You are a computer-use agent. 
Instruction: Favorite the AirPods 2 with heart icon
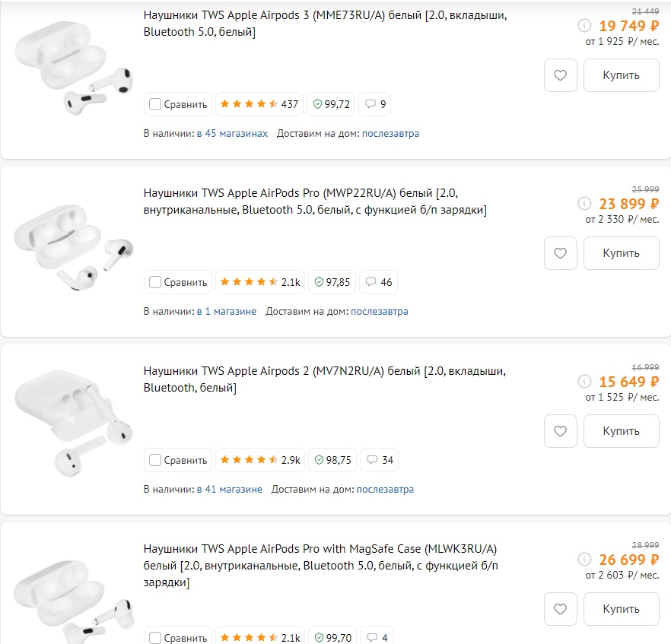[561, 431]
